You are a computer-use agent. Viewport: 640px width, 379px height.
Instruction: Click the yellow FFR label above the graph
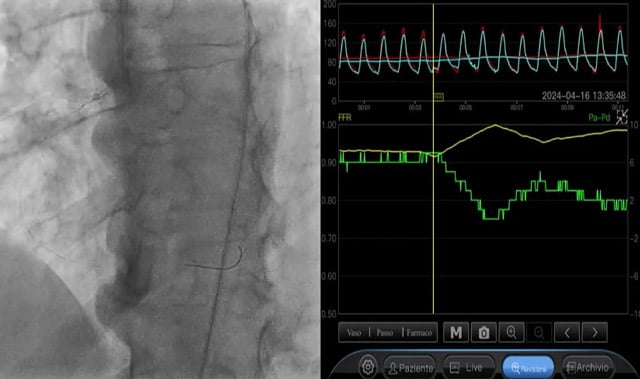click(x=344, y=117)
